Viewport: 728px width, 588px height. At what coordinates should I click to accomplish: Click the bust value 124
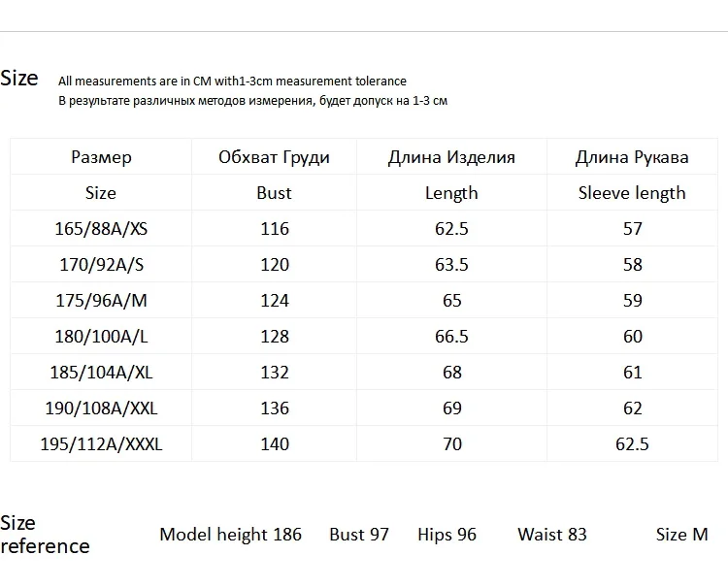pyautogui.click(x=275, y=300)
